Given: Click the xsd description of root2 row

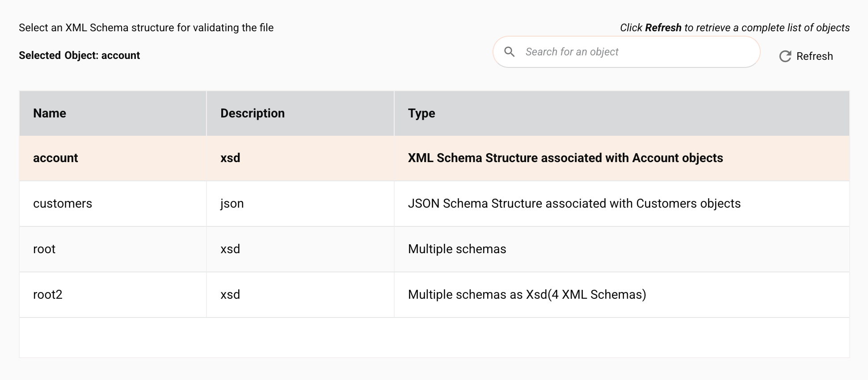Looking at the screenshot, I should 230,295.
